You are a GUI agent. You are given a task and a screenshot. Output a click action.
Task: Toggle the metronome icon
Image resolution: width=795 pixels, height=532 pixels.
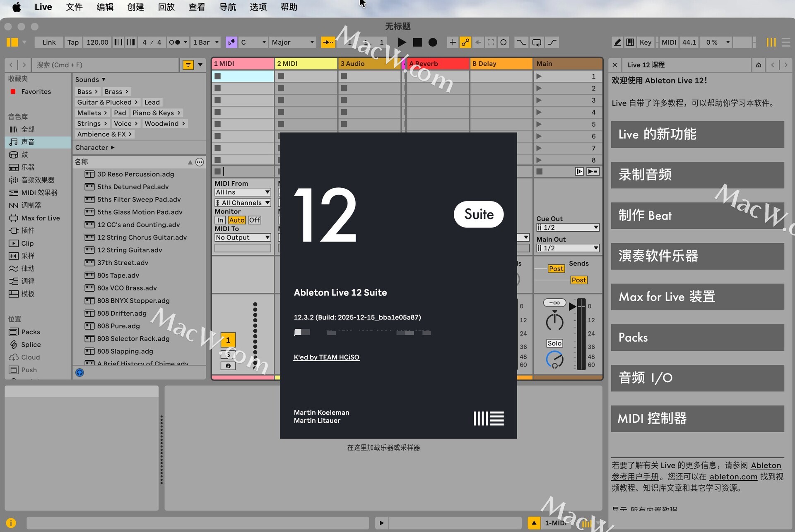(x=175, y=42)
